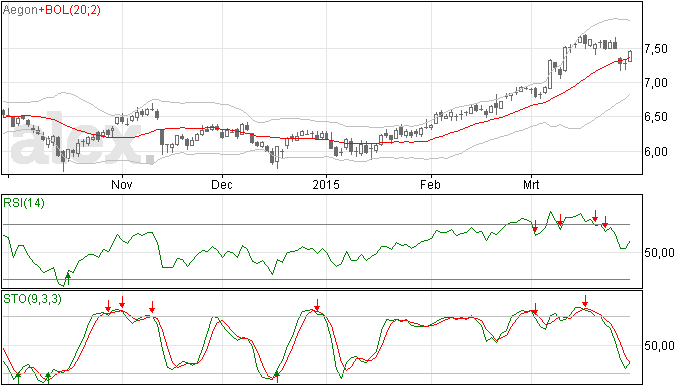The image size is (690, 387).
Task: Click the 7,50 price axis value
Action: (x=656, y=48)
